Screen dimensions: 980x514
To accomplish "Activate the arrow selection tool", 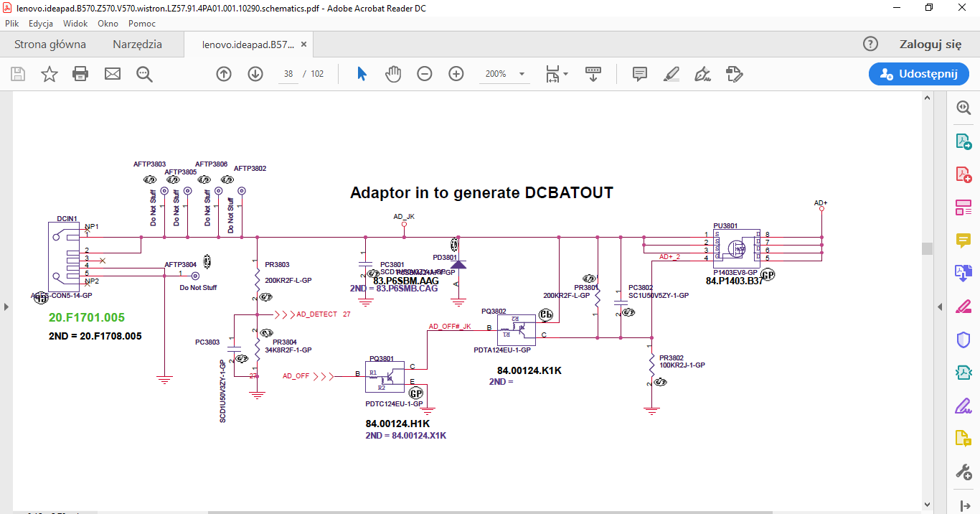I will pyautogui.click(x=362, y=74).
